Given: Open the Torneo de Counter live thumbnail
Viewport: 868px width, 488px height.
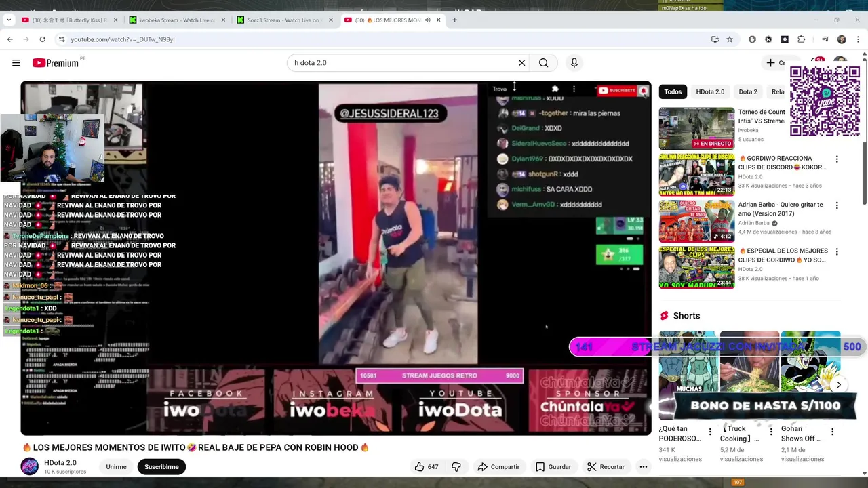Looking at the screenshot, I should pyautogui.click(x=696, y=128).
